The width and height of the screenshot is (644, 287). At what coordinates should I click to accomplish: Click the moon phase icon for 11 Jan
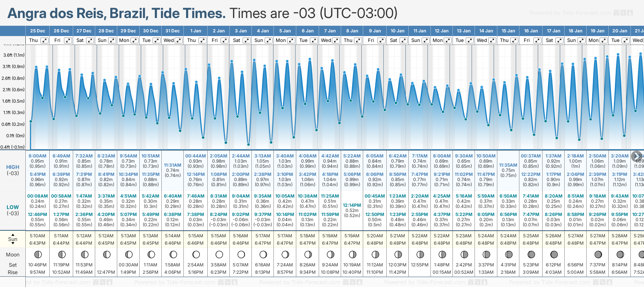point(420,254)
